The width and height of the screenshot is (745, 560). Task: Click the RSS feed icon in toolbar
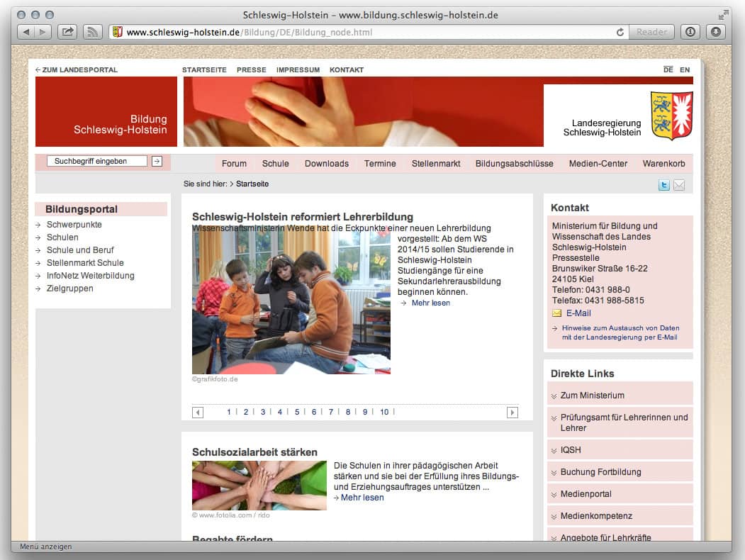(x=92, y=32)
